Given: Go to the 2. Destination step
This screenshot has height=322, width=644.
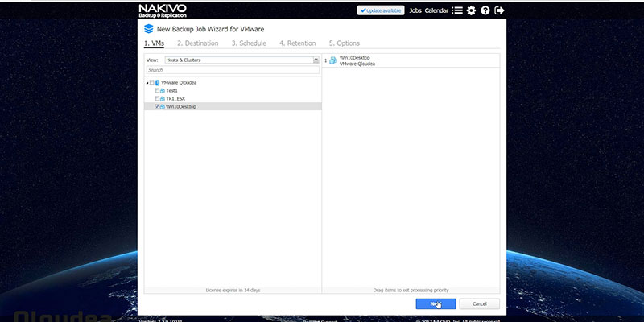Looking at the screenshot, I should click(x=197, y=43).
